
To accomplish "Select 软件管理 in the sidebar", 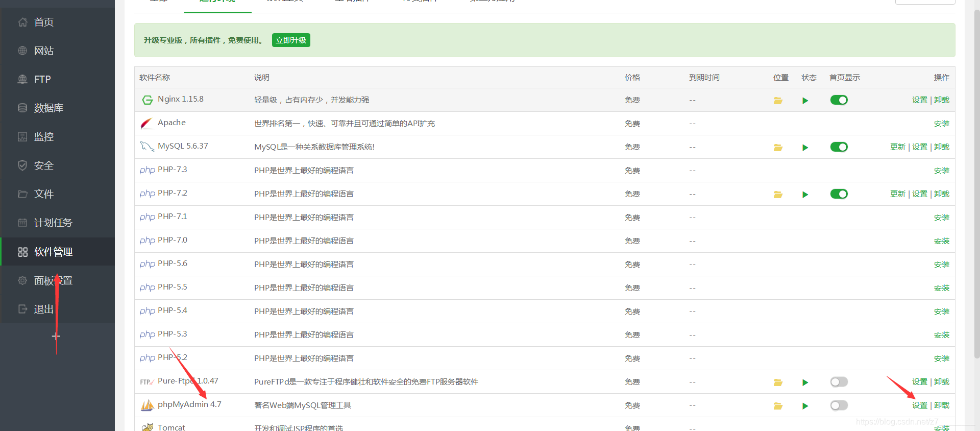I will (x=57, y=252).
